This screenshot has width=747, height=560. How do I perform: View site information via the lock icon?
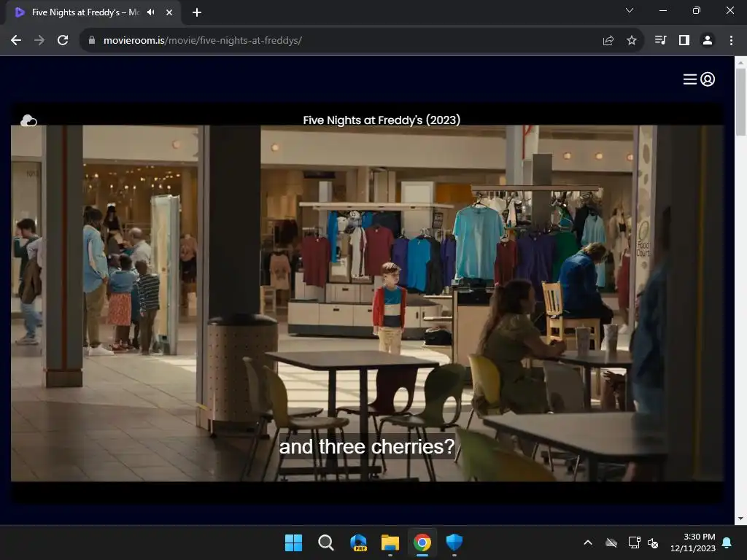click(92, 41)
